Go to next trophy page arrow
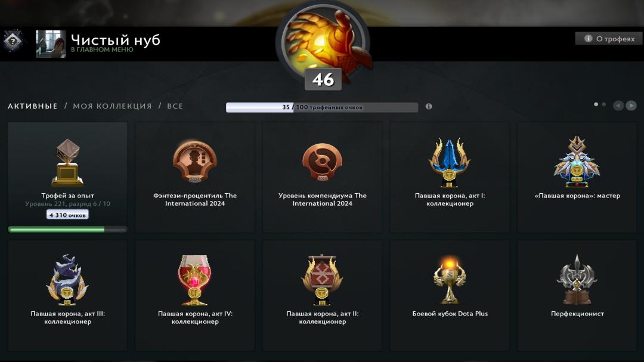 coord(631,106)
